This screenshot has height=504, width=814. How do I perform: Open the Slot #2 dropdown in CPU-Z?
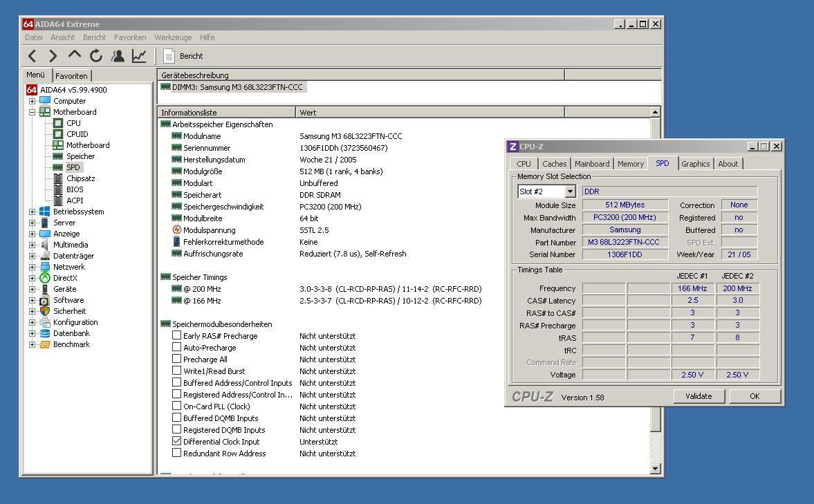tap(570, 192)
